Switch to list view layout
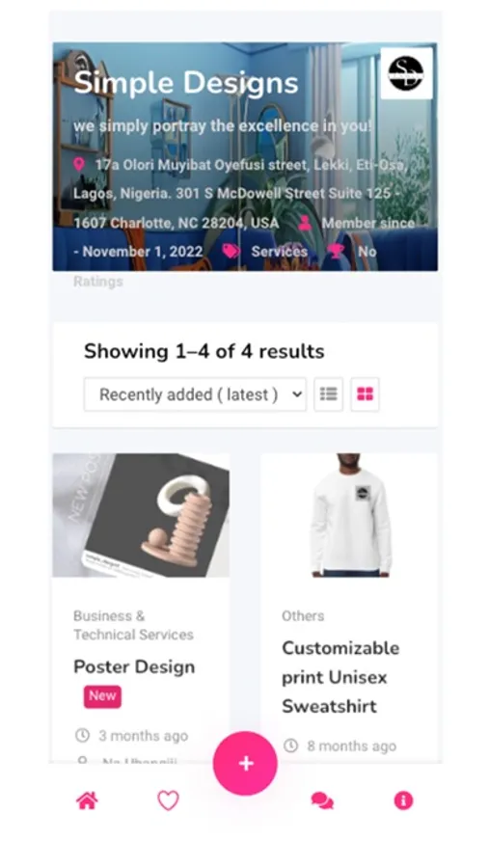The image size is (489, 868). [x=328, y=394]
